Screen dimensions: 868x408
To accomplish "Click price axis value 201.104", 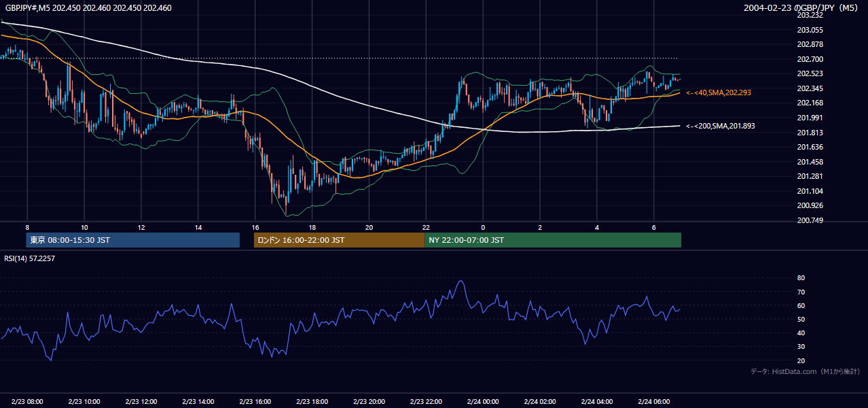I will (x=810, y=191).
